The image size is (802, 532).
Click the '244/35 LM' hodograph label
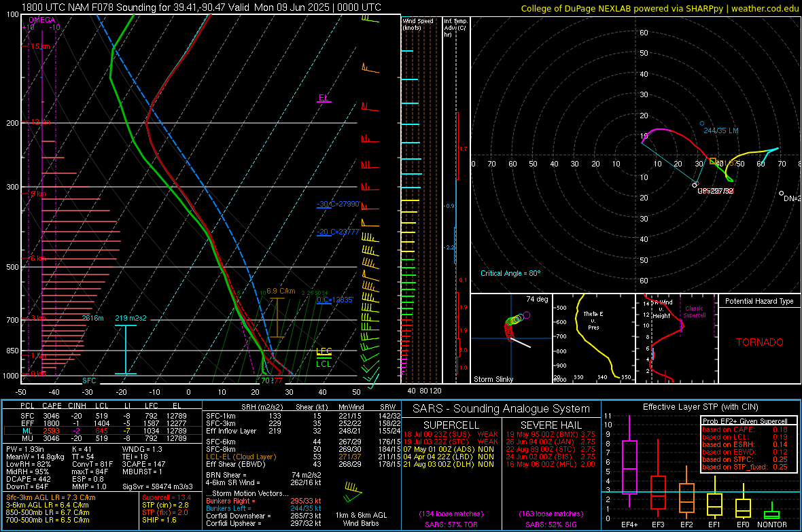click(721, 130)
